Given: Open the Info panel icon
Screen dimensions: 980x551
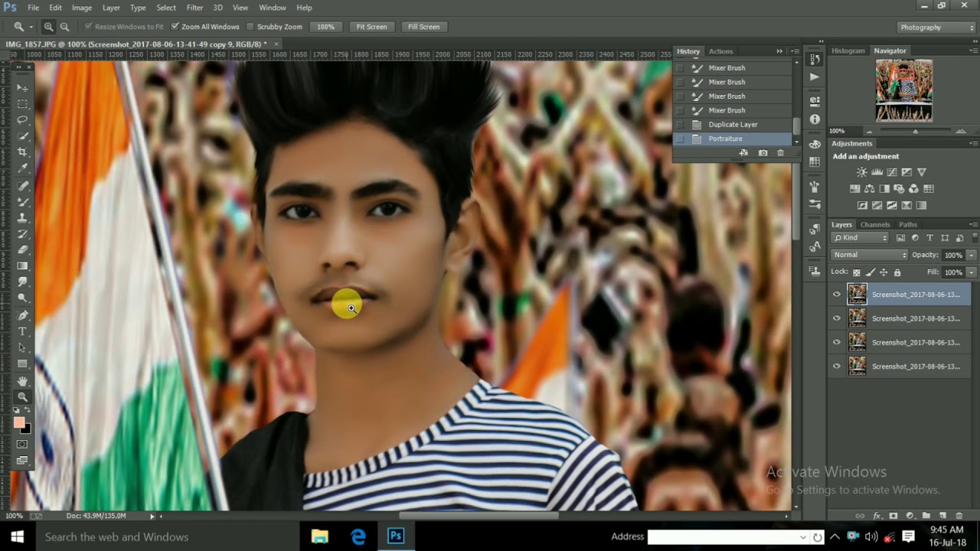Looking at the screenshot, I should [x=815, y=119].
